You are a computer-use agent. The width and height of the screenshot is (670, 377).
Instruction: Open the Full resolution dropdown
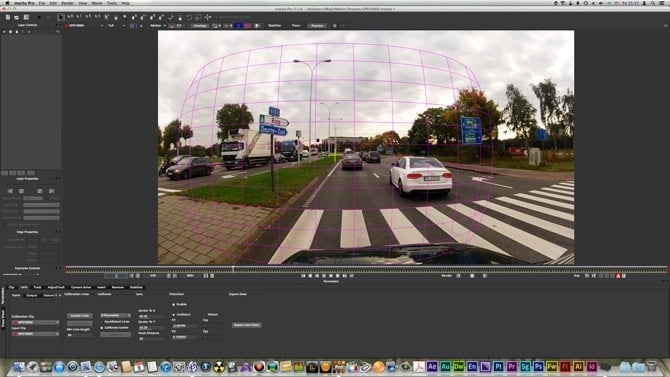(x=116, y=26)
